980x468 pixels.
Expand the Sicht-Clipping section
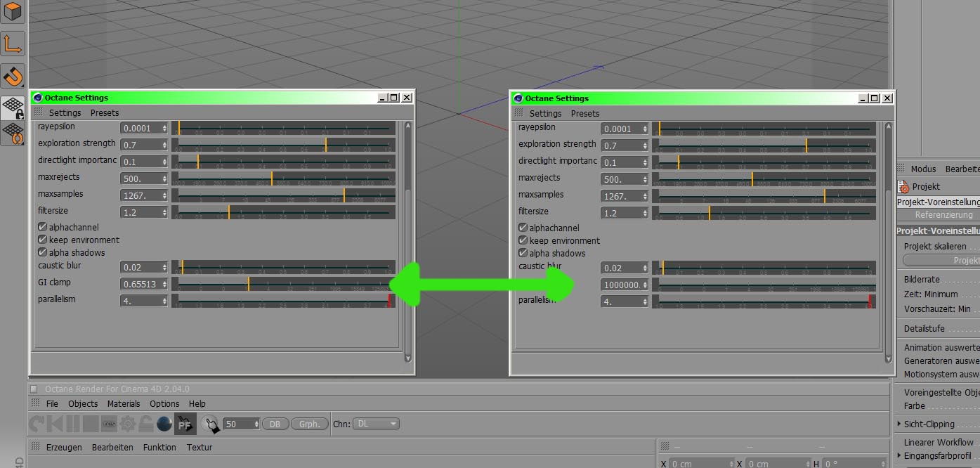pyautogui.click(x=899, y=424)
